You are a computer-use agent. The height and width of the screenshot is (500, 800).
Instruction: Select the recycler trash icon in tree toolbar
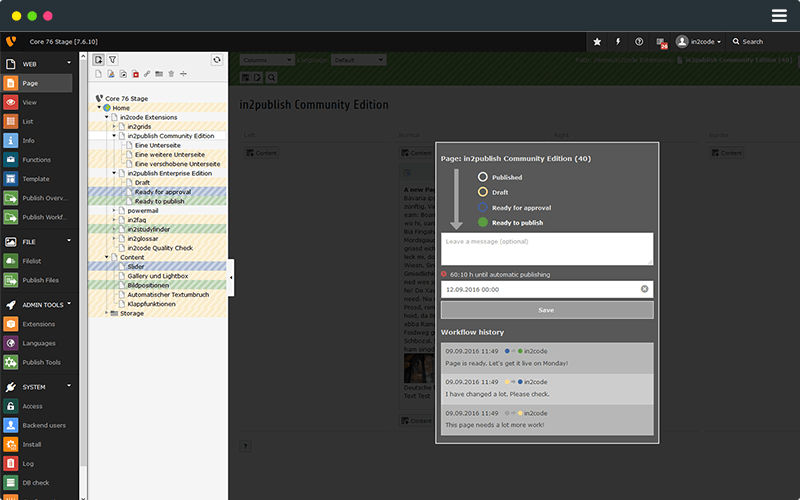tap(171, 74)
